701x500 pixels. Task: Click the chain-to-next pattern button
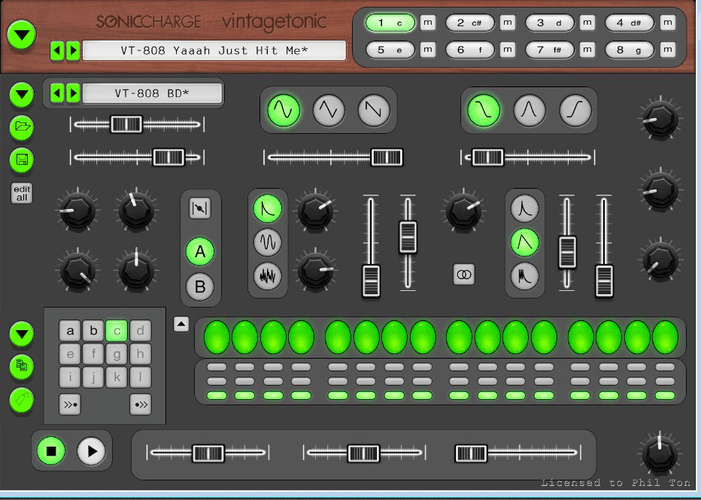(x=140, y=404)
